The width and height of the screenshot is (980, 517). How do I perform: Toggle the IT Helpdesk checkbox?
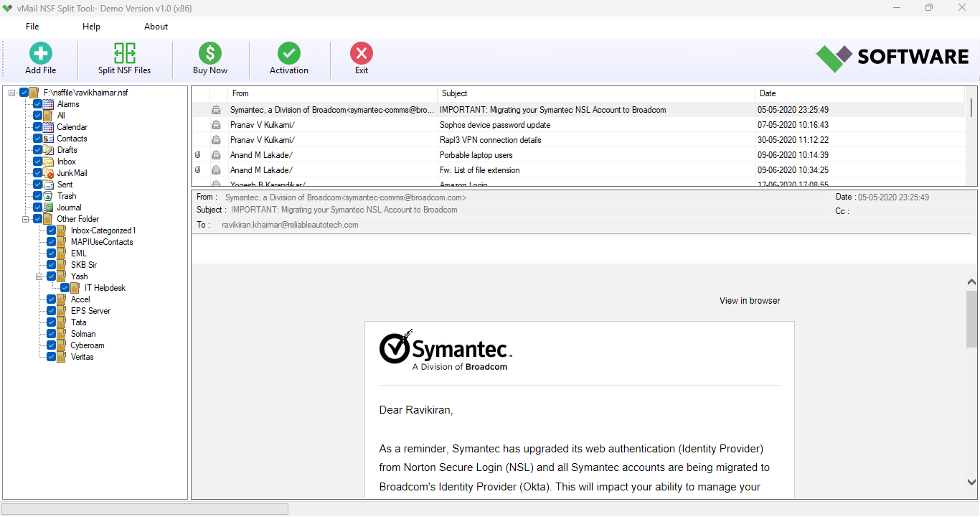tap(65, 288)
